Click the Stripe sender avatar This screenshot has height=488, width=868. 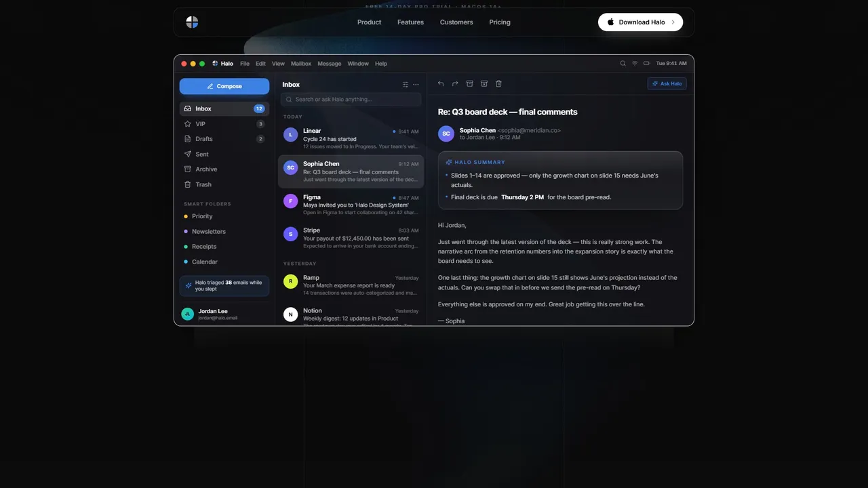(x=291, y=234)
